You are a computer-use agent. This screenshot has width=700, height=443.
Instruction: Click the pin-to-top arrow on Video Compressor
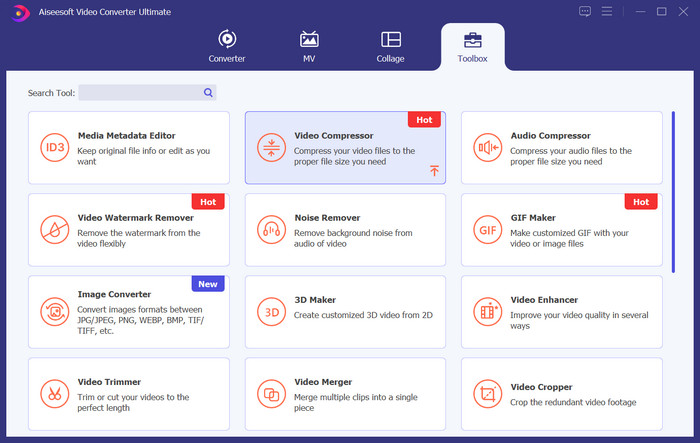(434, 171)
